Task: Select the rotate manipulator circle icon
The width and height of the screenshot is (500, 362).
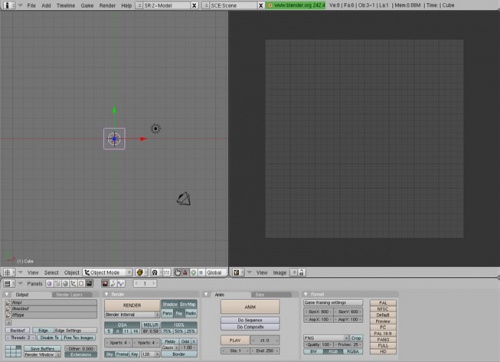Action: click(193, 273)
